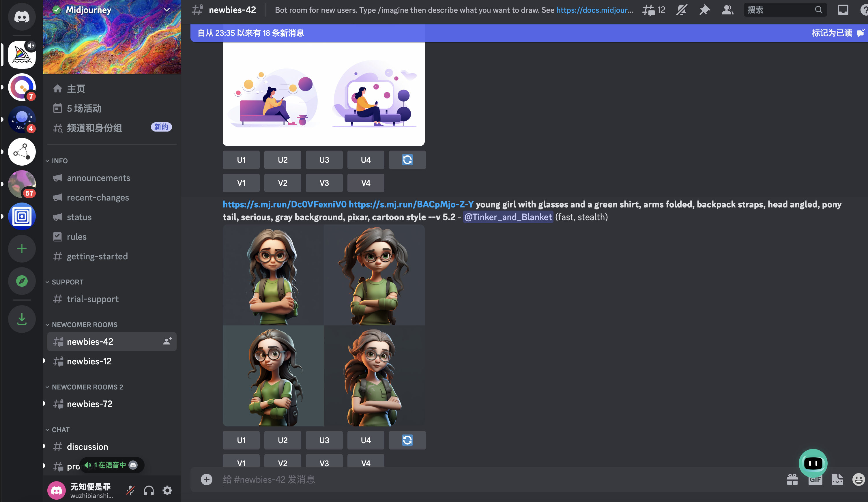Open the cartoon girl image grid
This screenshot has width=868, height=502.
(x=323, y=326)
